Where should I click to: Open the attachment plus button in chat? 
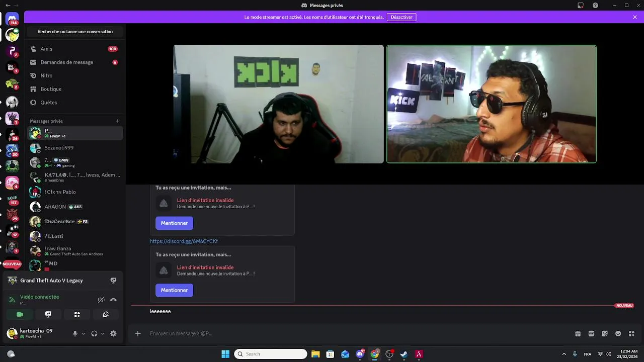(x=138, y=333)
